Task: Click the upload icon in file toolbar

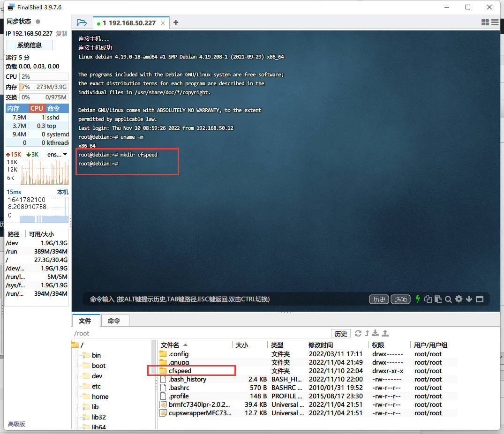Action: pos(385,333)
